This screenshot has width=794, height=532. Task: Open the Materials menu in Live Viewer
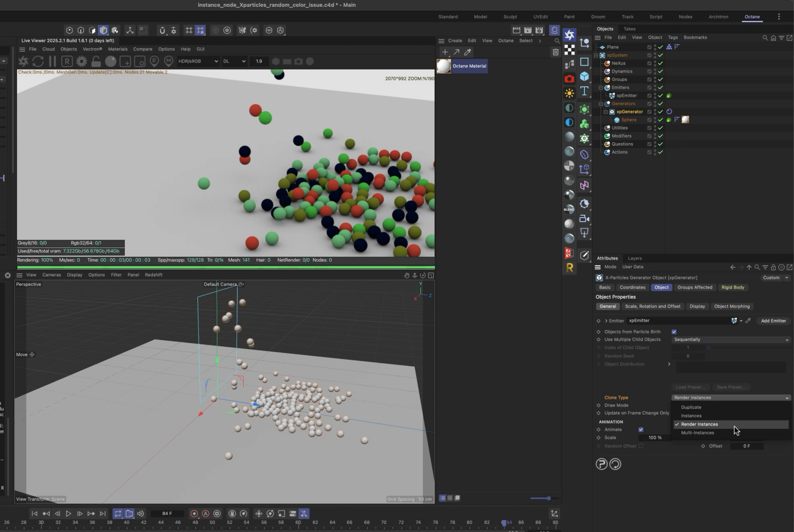117,49
